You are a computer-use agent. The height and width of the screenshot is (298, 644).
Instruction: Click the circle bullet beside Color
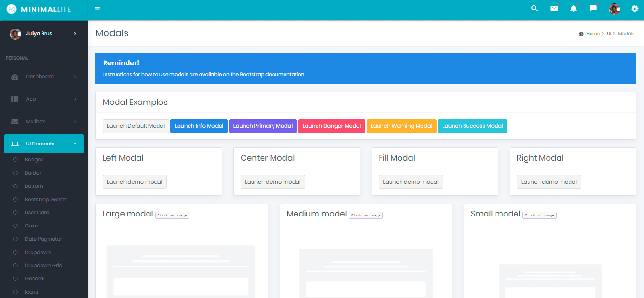coord(15,226)
